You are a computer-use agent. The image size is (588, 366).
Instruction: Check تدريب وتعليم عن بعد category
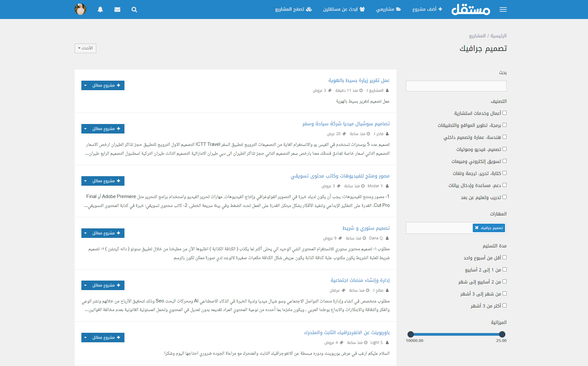[504, 197]
